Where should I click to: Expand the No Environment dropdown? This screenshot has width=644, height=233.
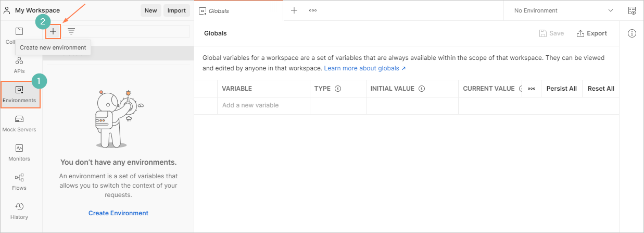pyautogui.click(x=563, y=10)
